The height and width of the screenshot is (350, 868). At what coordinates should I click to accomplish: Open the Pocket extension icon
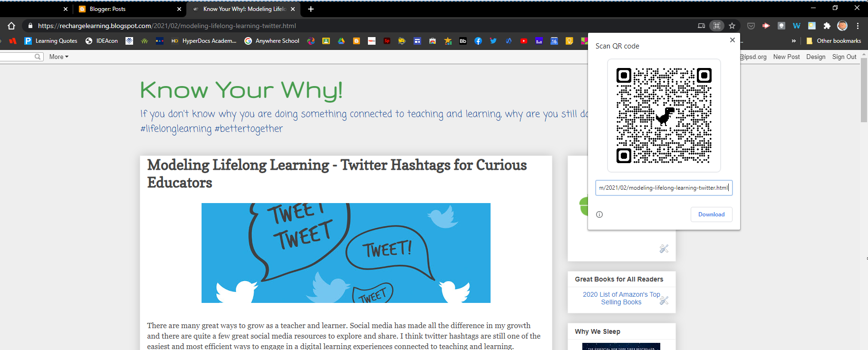click(751, 26)
